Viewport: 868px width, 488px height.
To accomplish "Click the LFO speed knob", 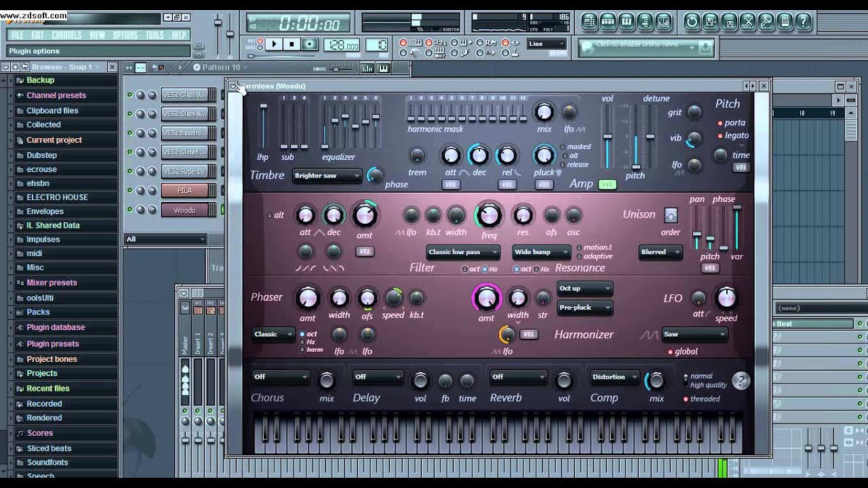I will 726,297.
